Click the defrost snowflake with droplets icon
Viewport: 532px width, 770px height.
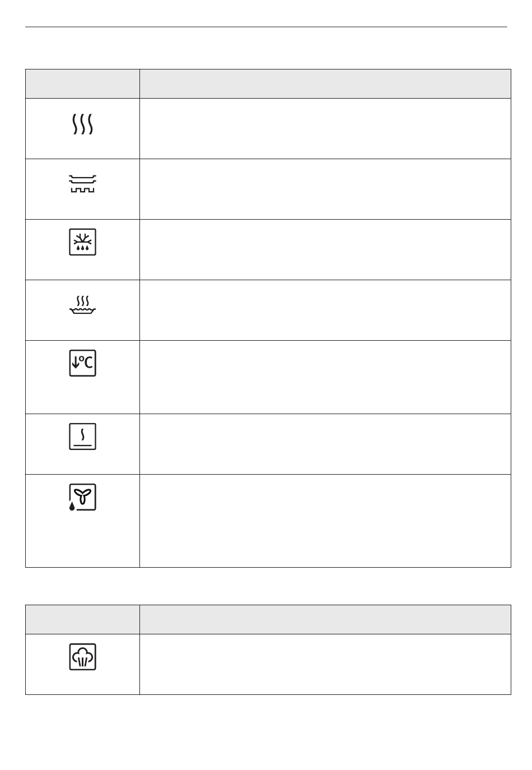click(82, 242)
